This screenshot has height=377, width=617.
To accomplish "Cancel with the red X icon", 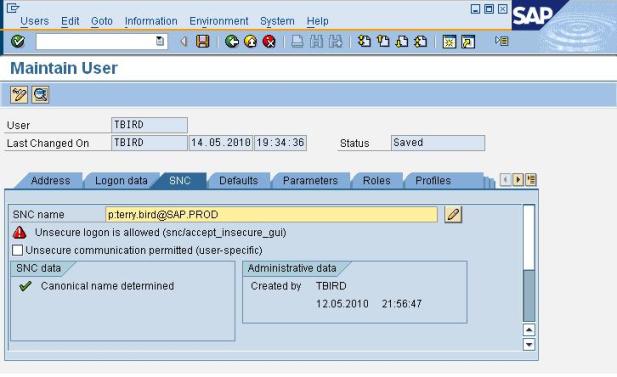I will (x=269, y=41).
